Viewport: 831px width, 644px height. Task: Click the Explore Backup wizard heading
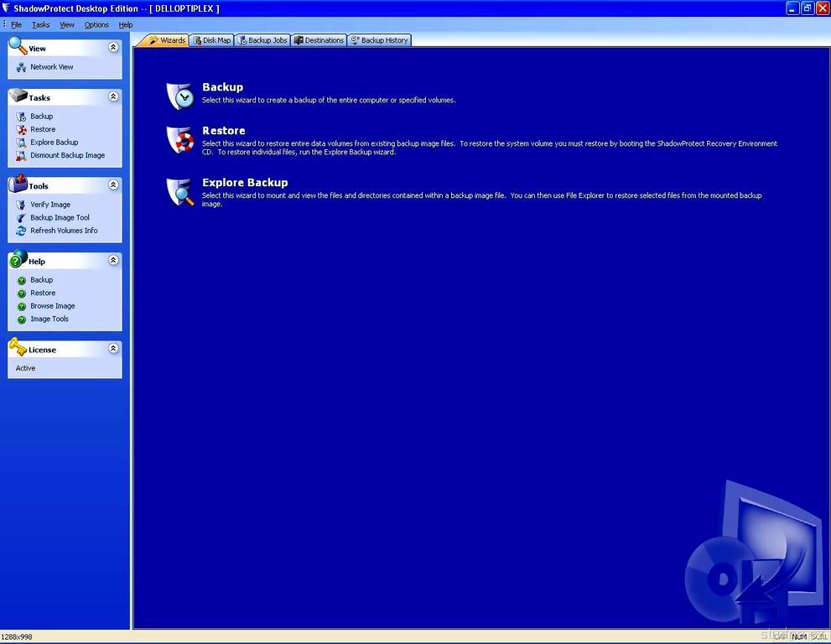[x=245, y=183]
